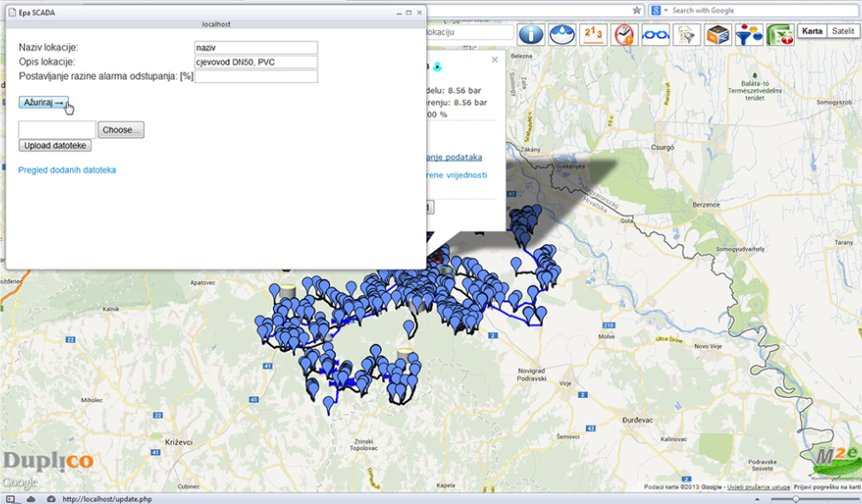Click the Upload datoteke button
862x504 pixels.
55,146
